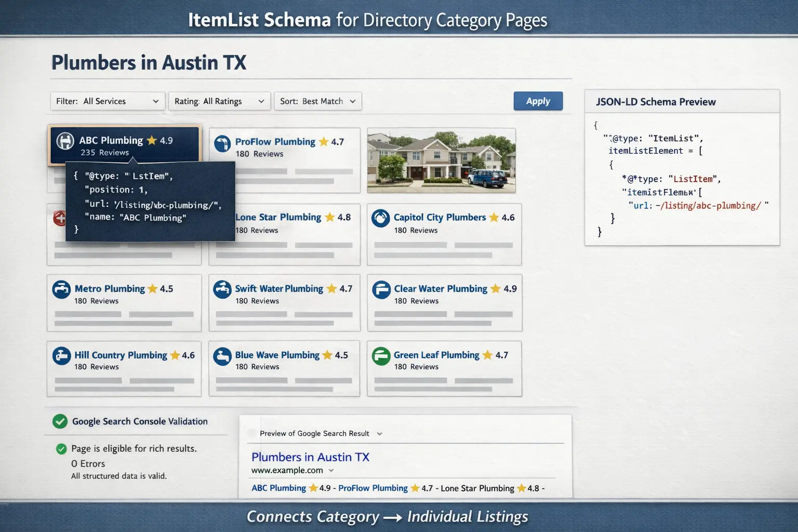Click the Clear Water Plumbing flag icon

tap(382, 289)
